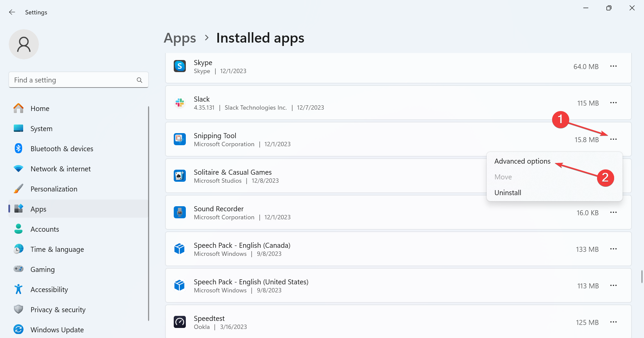
Task: Open Home settings
Action: (x=78, y=108)
